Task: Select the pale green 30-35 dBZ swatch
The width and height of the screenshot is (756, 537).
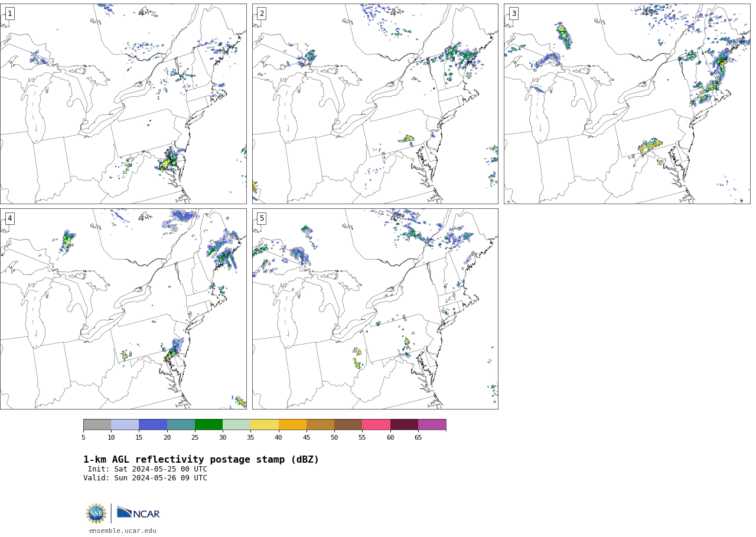Action: [237, 425]
